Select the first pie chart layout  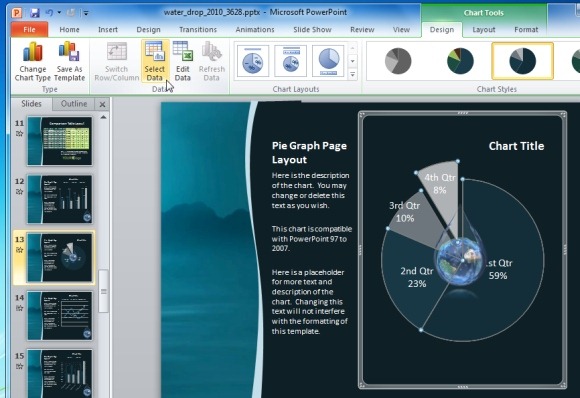[253, 61]
